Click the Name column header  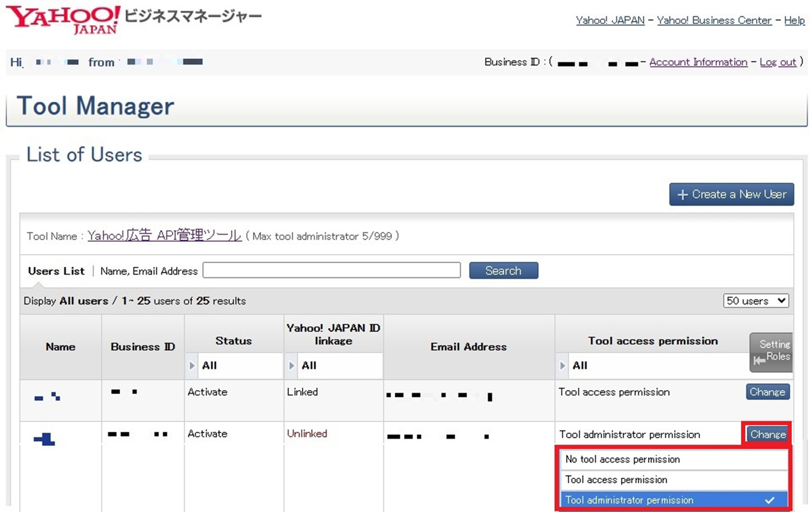click(x=60, y=346)
